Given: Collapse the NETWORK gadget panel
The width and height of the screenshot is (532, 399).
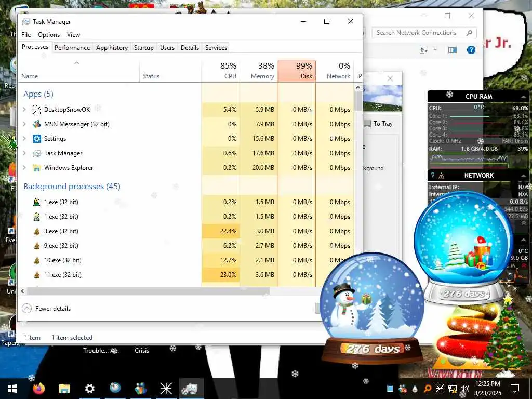Looking at the screenshot, I should point(524,176).
